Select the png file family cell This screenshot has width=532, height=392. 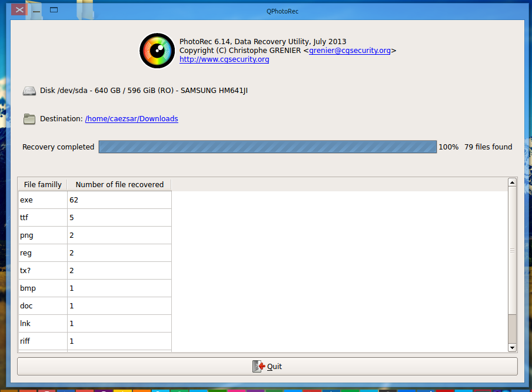pyautogui.click(x=43, y=235)
